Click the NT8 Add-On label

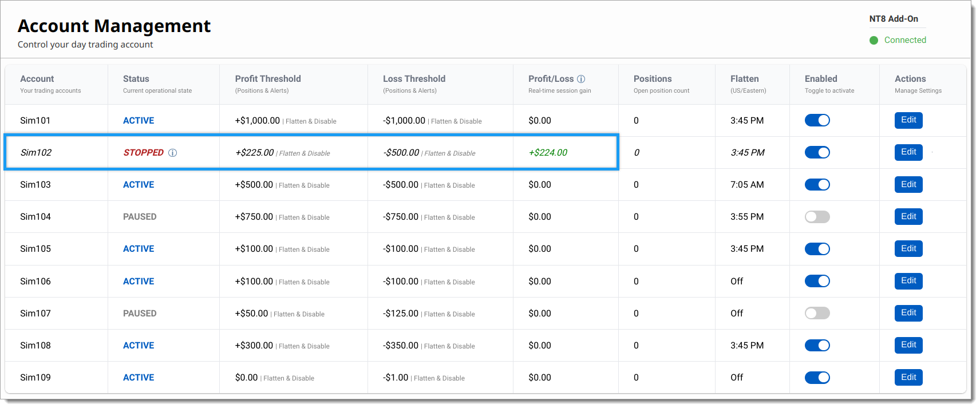(x=894, y=19)
